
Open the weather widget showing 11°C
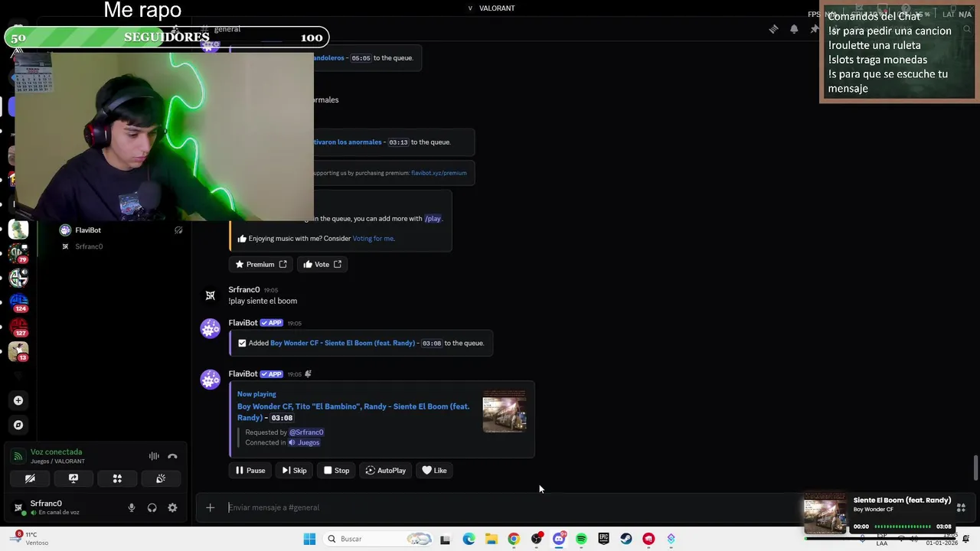click(x=28, y=539)
